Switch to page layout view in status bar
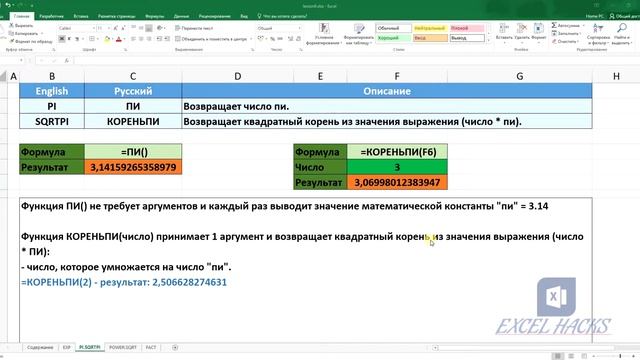The width and height of the screenshot is (640, 360). pos(571,356)
